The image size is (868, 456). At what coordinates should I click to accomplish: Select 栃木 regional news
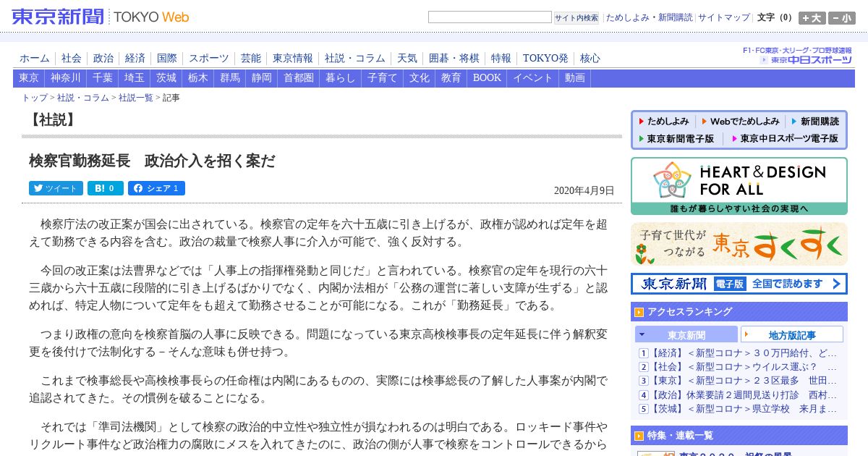[x=198, y=78]
